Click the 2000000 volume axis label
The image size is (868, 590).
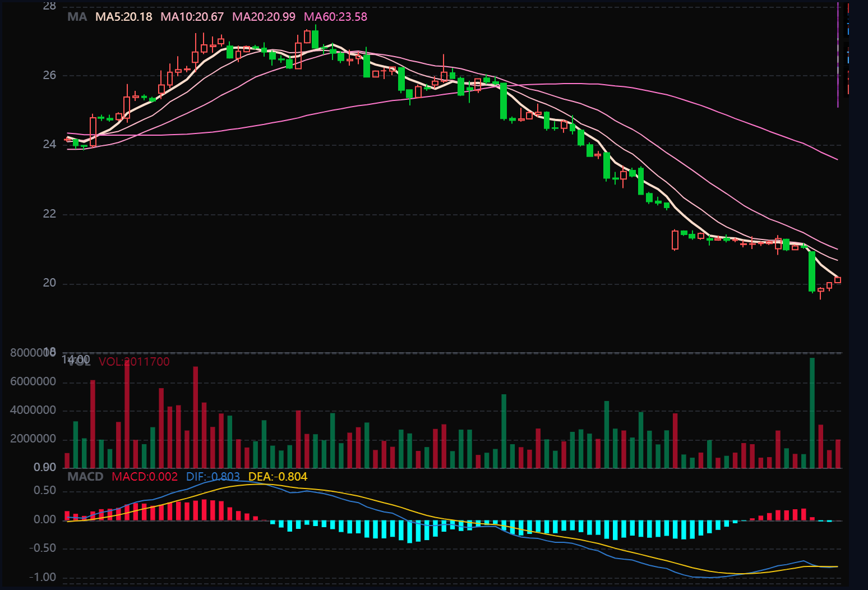[33, 439]
